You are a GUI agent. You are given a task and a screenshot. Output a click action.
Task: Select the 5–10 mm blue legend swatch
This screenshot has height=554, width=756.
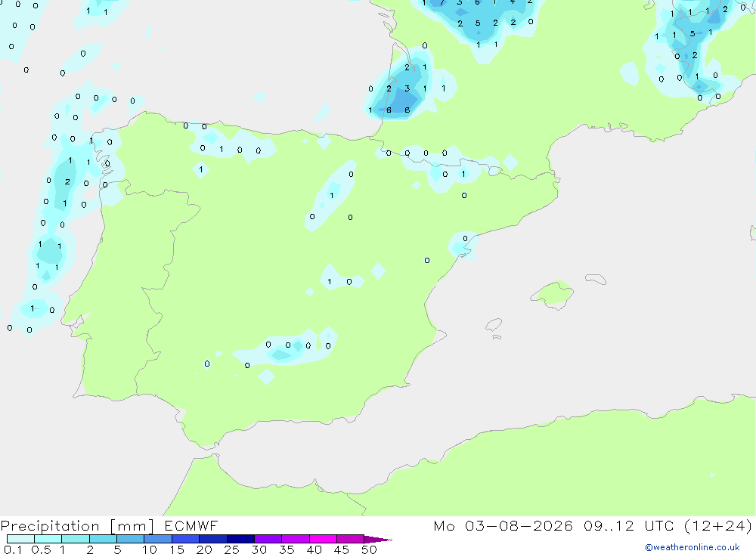(x=131, y=539)
